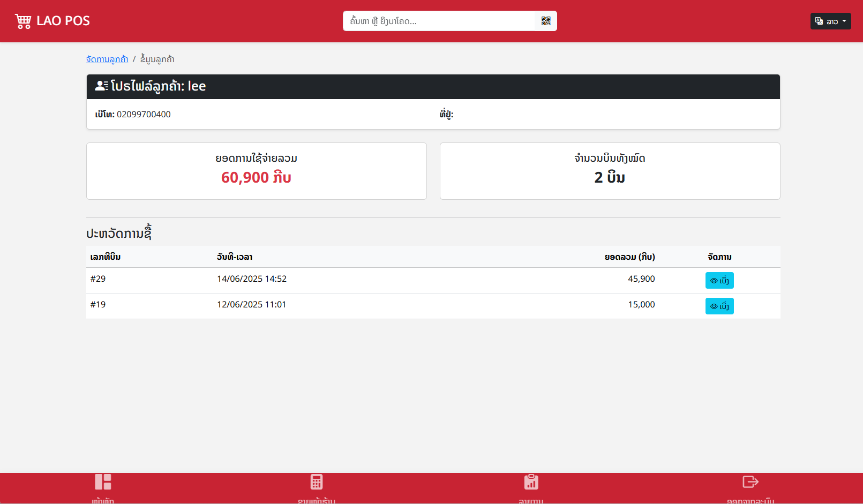This screenshot has width=863, height=504.
Task: Click the ເລກທີບິນ column header
Action: (106, 257)
